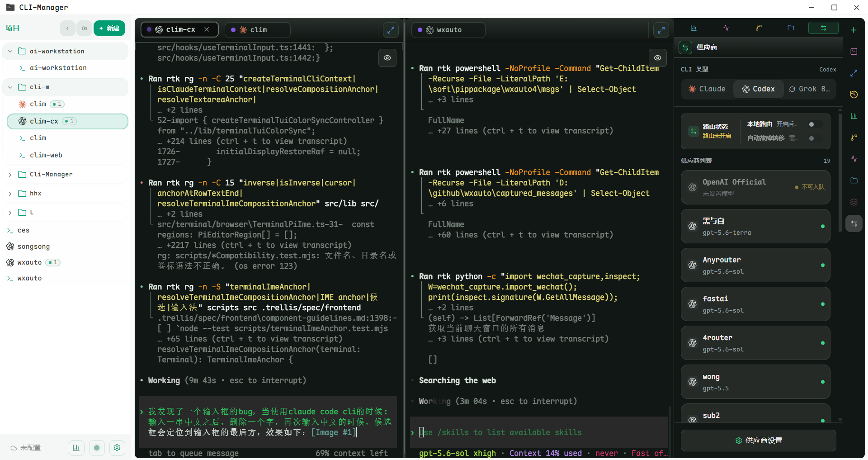Select the highlighted provider switch tab in the top bar

[x=823, y=28]
